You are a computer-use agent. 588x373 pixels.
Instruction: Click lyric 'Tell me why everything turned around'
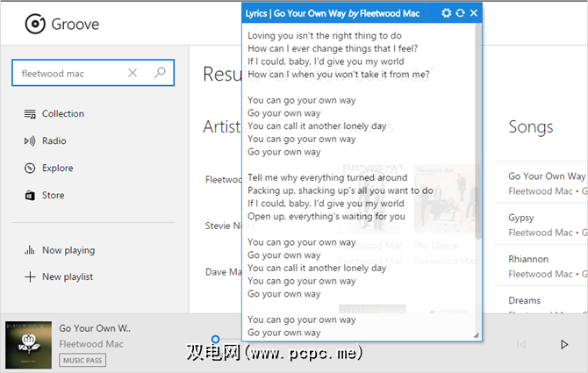[327, 177]
